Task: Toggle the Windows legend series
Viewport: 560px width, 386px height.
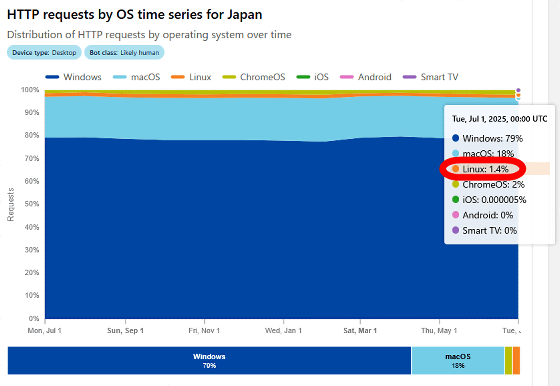Action: [x=73, y=77]
